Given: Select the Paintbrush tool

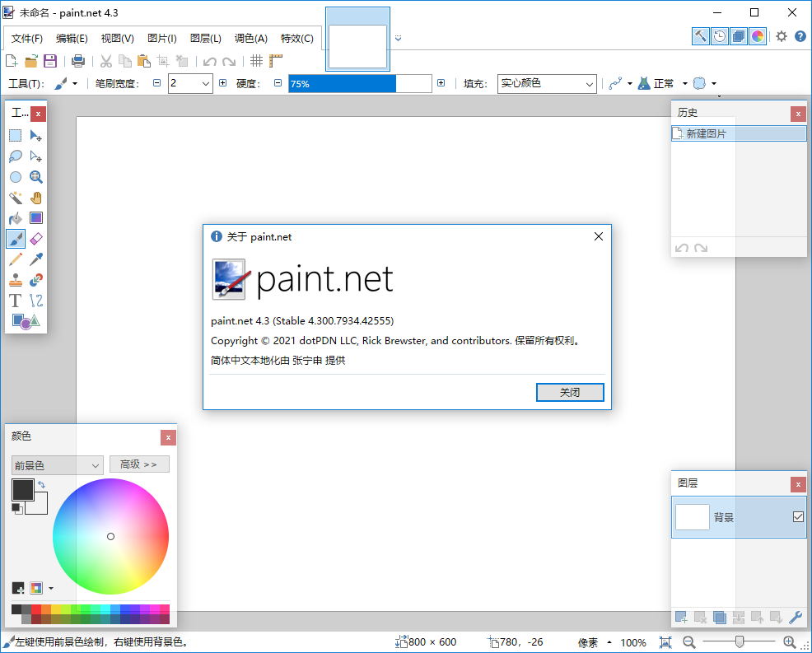Looking at the screenshot, I should [16, 239].
